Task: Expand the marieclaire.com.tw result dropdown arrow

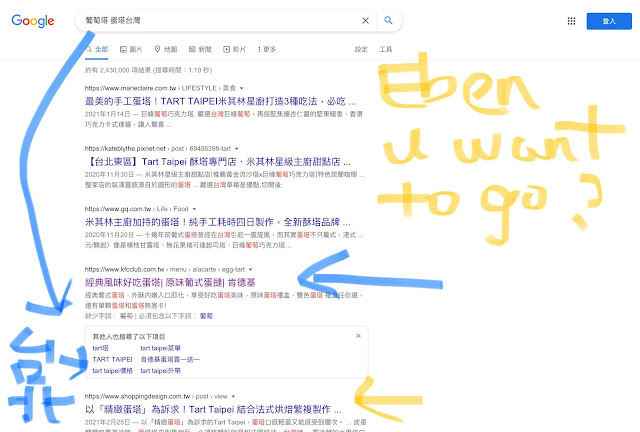Action: point(242,88)
